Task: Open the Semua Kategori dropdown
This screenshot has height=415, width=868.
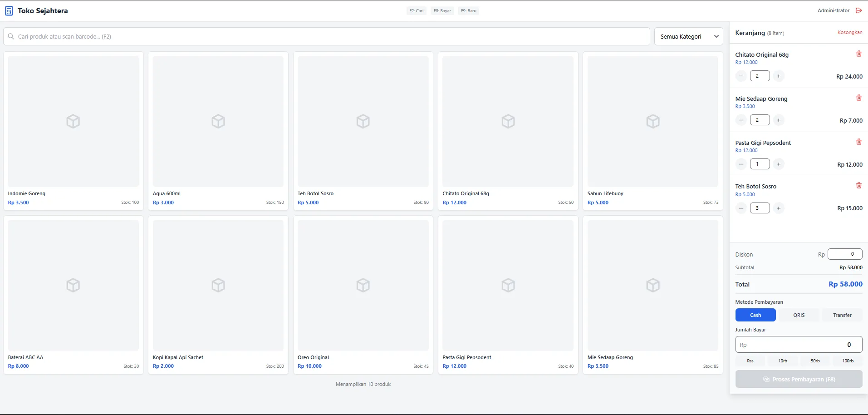Action: tap(688, 37)
